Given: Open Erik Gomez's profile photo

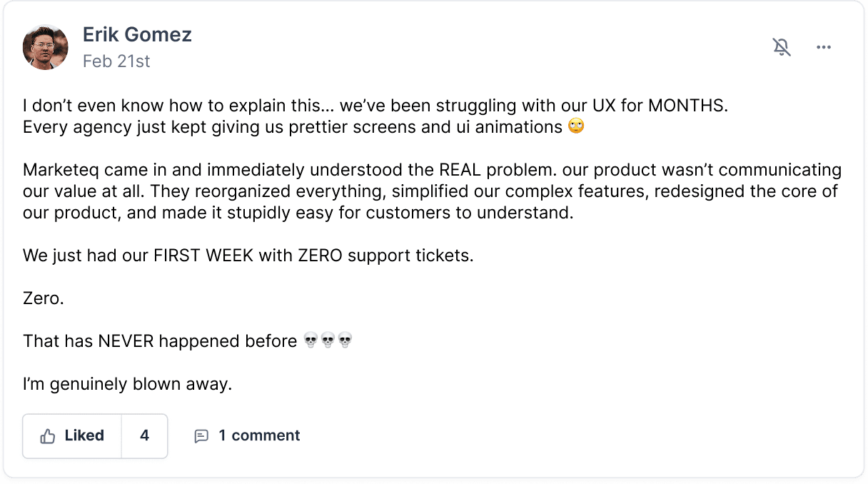Looking at the screenshot, I should coord(46,47).
